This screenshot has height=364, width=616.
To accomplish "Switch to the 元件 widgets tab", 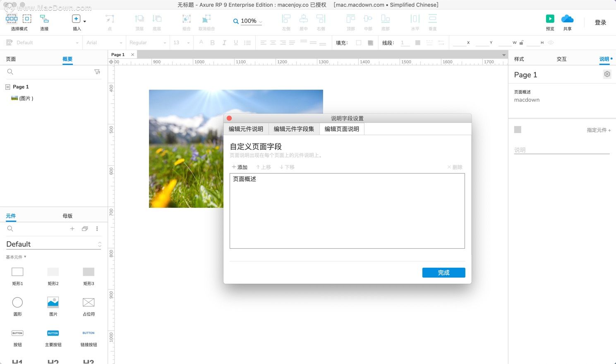I will coord(11,216).
